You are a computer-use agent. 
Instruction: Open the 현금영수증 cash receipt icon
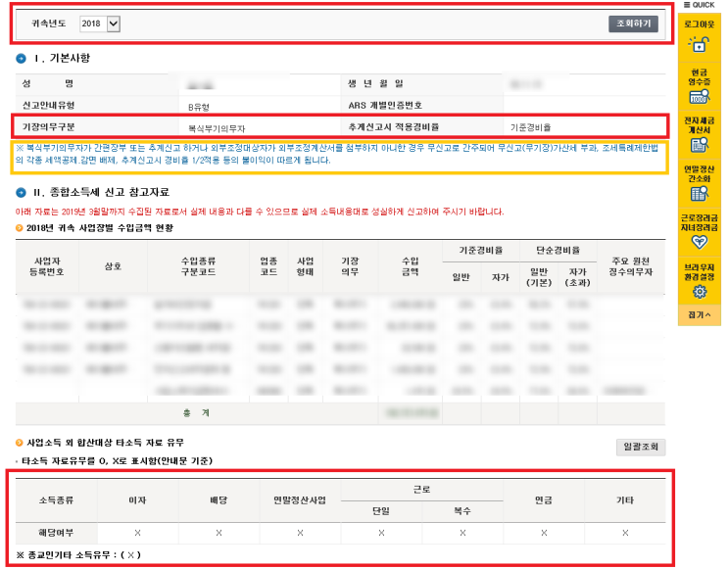tap(700, 98)
